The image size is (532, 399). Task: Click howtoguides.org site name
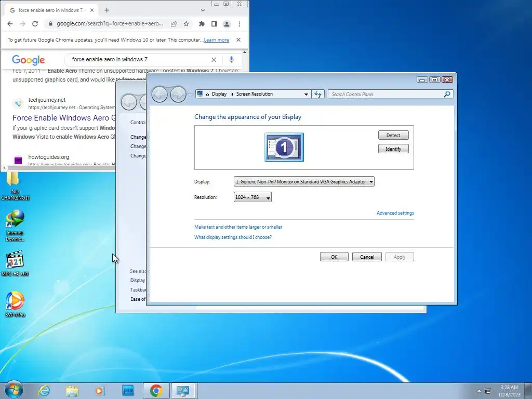[48, 157]
